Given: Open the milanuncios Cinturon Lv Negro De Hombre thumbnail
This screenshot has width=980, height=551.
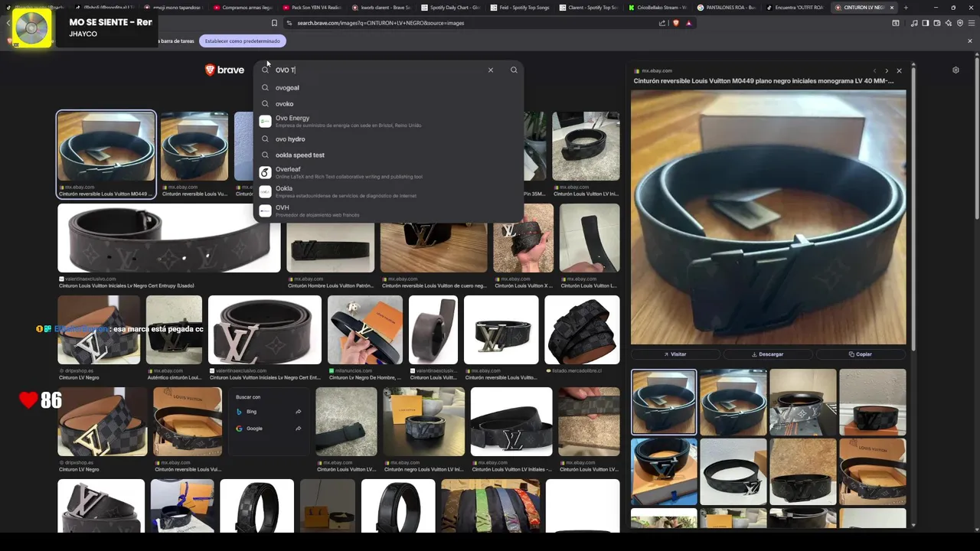Looking at the screenshot, I should click(x=365, y=330).
